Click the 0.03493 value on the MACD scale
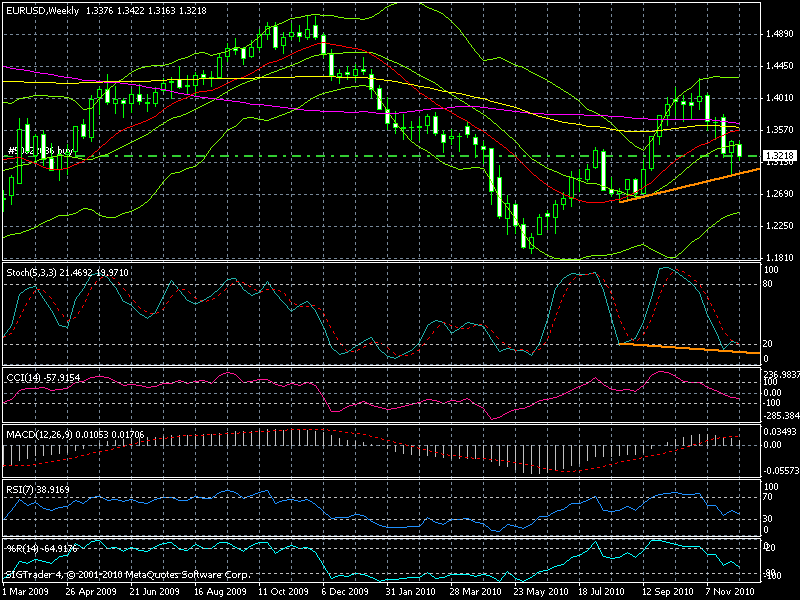Screen dimensions: 800x600 pos(780,432)
